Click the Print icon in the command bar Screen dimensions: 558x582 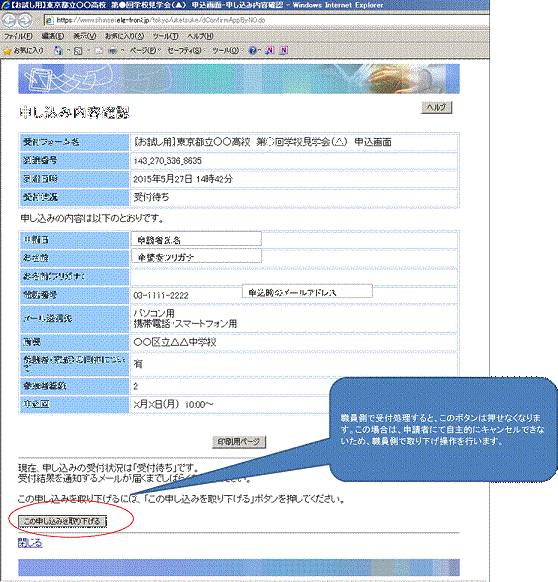click(112, 50)
